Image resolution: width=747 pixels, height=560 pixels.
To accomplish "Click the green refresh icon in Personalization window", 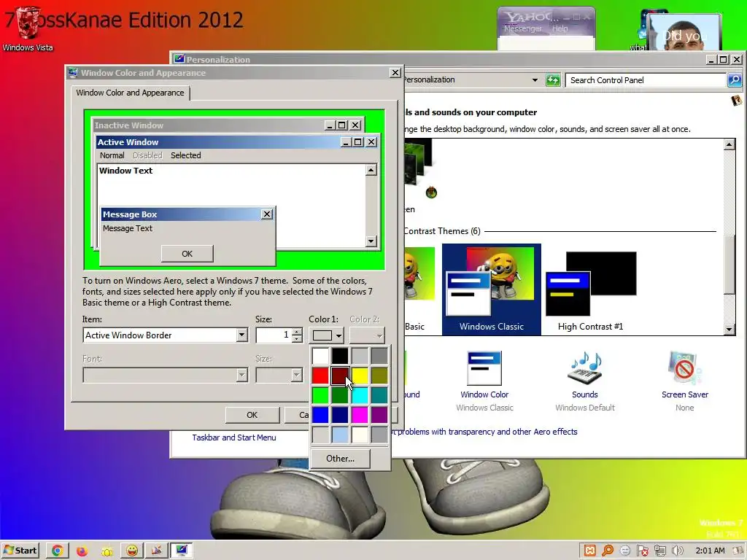I will click(553, 80).
